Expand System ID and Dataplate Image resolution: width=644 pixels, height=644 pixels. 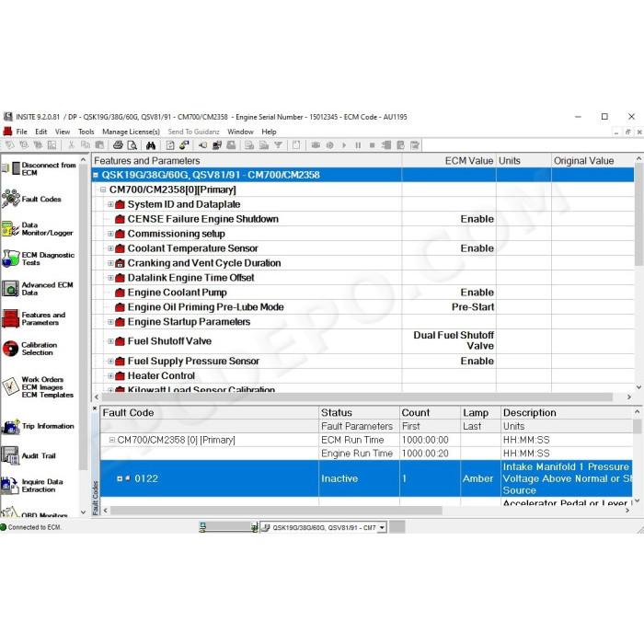coord(110,204)
